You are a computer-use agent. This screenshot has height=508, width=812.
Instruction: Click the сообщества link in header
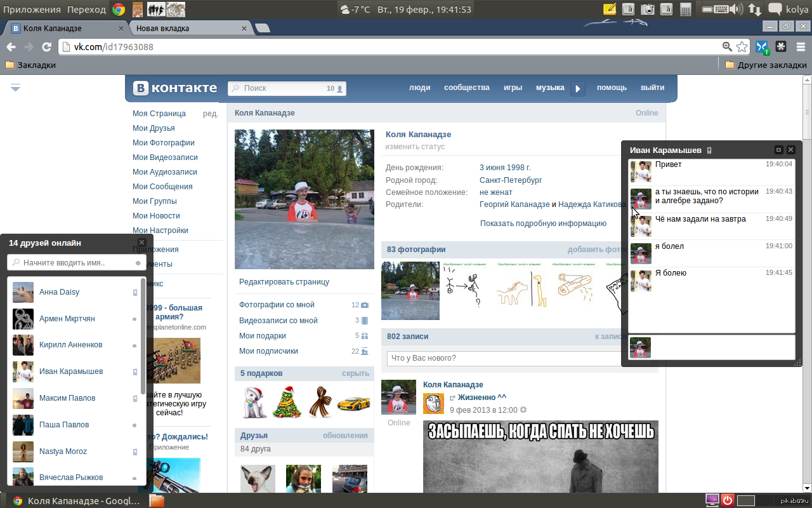pyautogui.click(x=466, y=88)
